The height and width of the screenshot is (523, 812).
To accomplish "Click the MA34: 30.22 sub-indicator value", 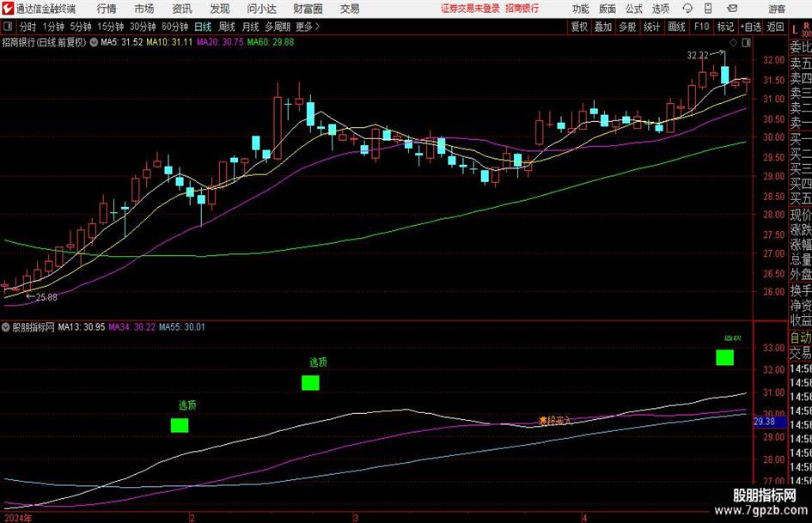I will click(131, 327).
